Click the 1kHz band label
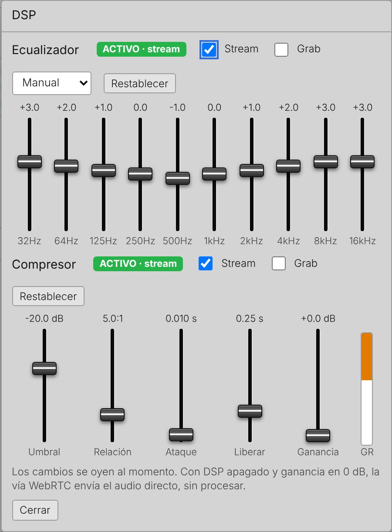Viewport: 392px width, 532px height. [x=214, y=241]
